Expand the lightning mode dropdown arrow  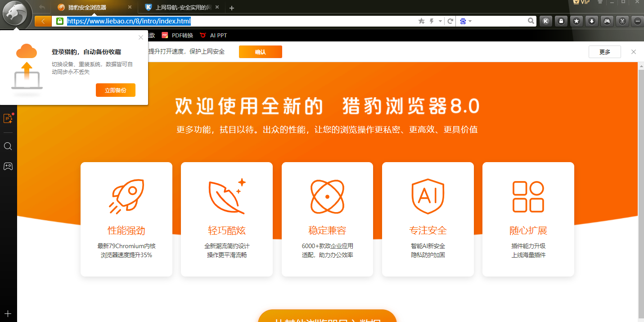pyautogui.click(x=440, y=21)
